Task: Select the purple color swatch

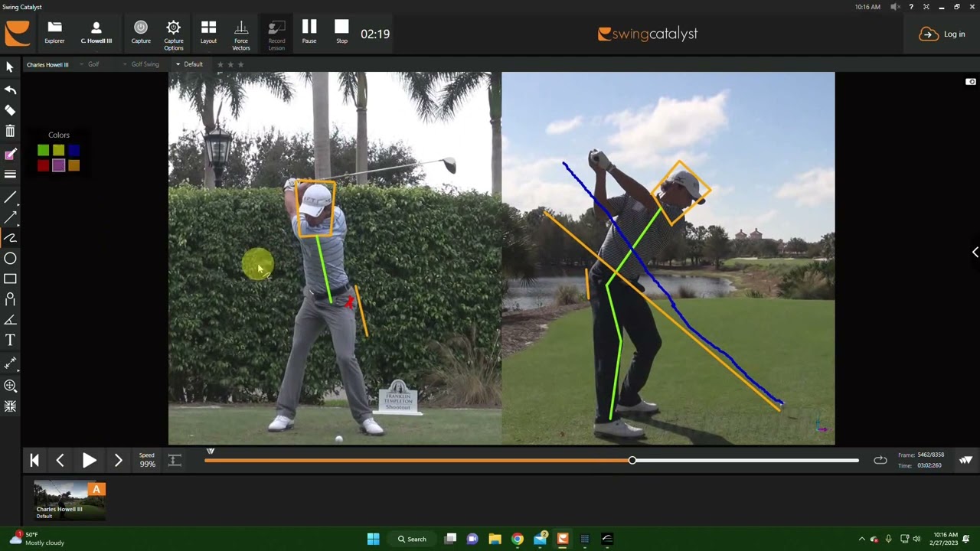Action: (x=58, y=165)
